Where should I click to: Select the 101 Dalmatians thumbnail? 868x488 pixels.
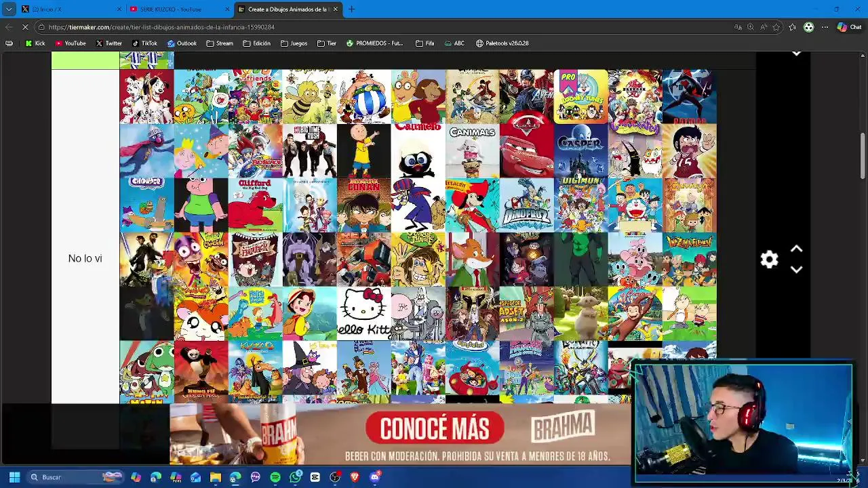coord(146,96)
